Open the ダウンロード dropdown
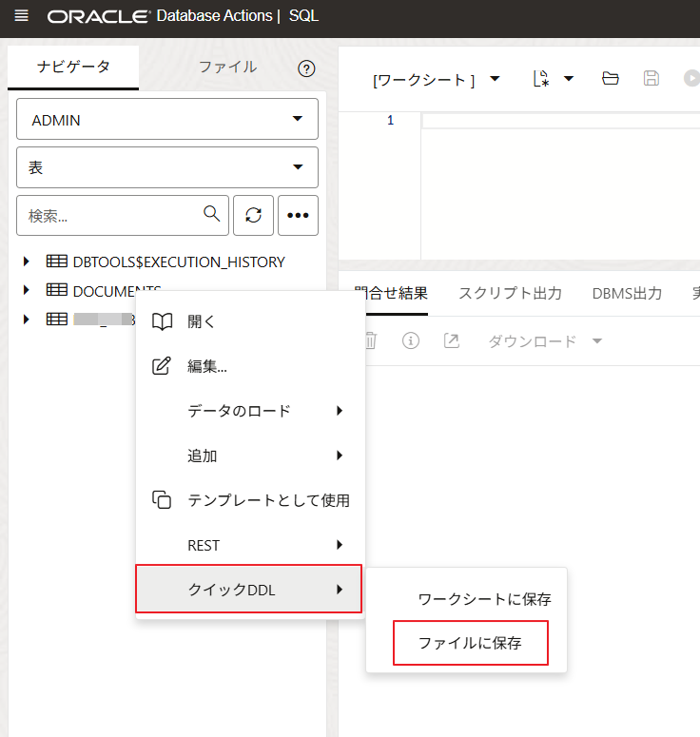Viewport: 700px width, 737px height. pos(545,340)
